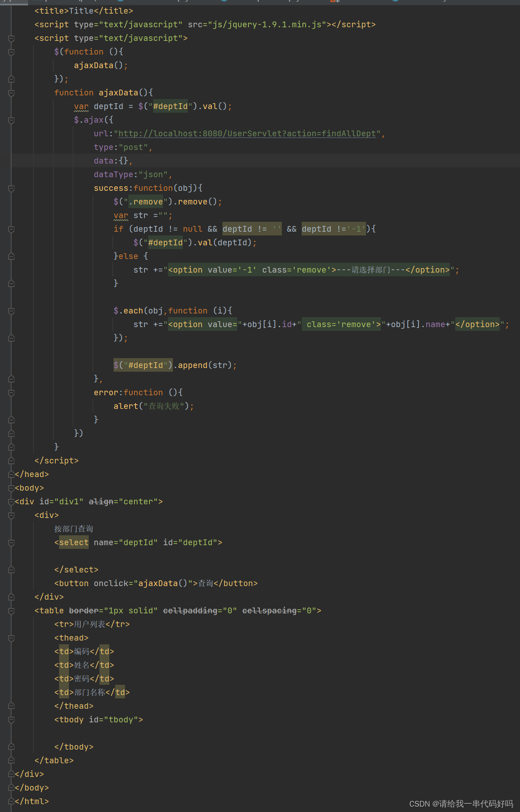
Task: Click the jquery-1.9.1.min.js src path
Action: (x=267, y=25)
